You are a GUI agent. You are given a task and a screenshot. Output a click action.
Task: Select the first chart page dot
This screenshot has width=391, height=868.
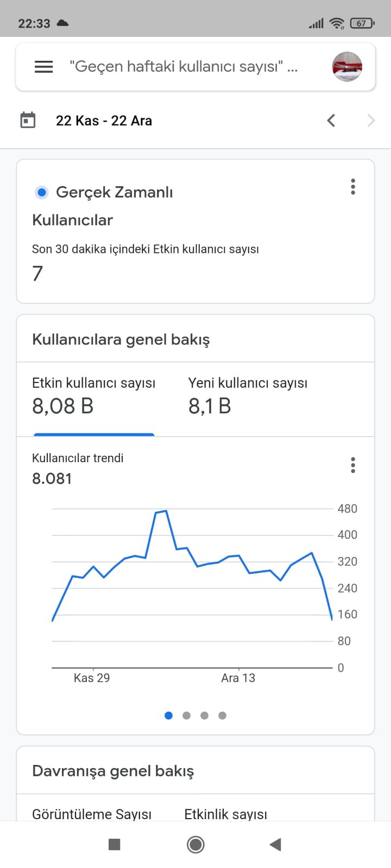[x=168, y=716]
